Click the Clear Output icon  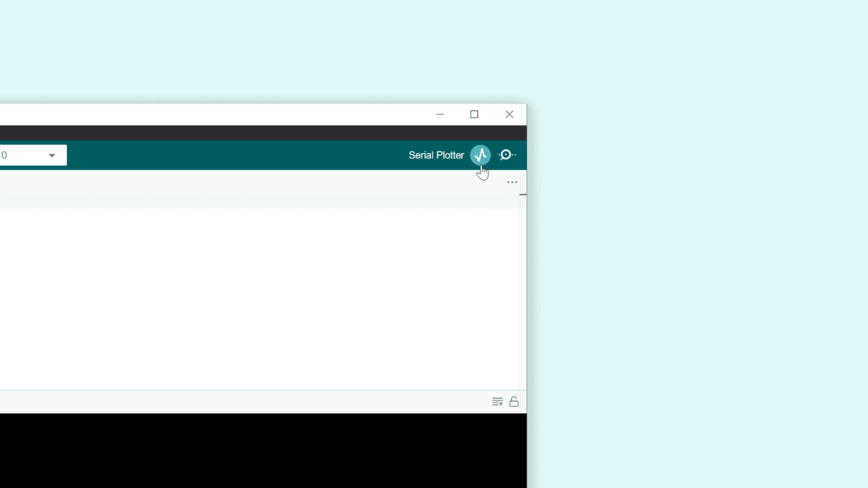coord(497,402)
